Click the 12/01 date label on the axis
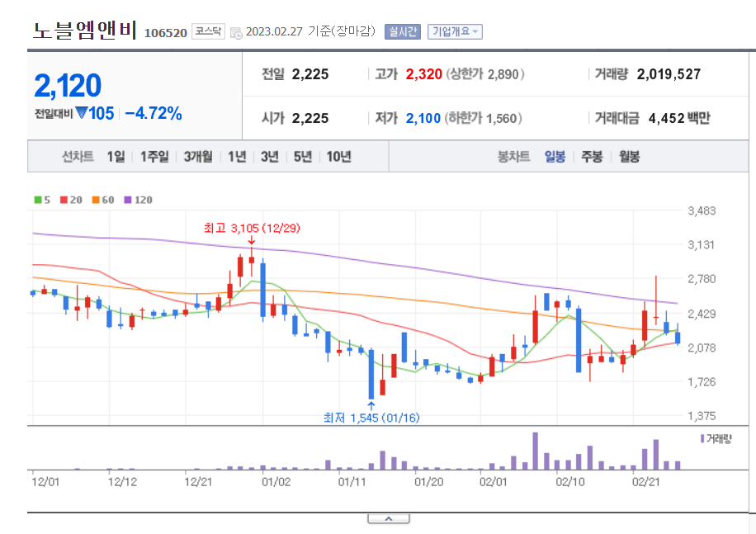 click(45, 482)
